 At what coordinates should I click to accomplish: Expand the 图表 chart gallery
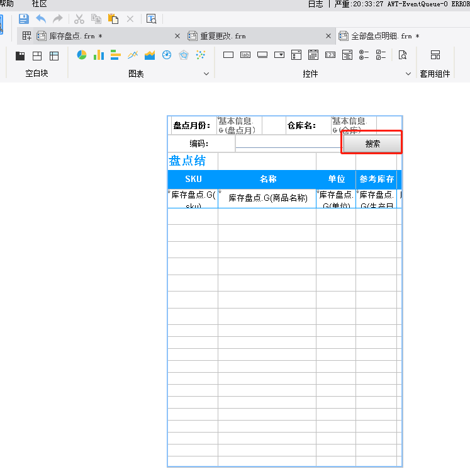[x=206, y=74]
